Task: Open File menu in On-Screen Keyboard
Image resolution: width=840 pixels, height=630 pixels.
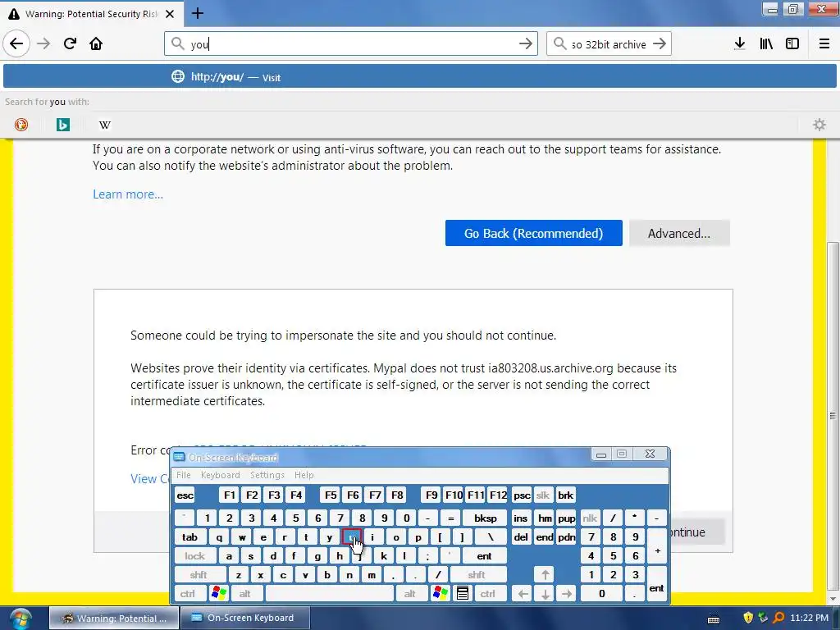Action: pyautogui.click(x=183, y=475)
